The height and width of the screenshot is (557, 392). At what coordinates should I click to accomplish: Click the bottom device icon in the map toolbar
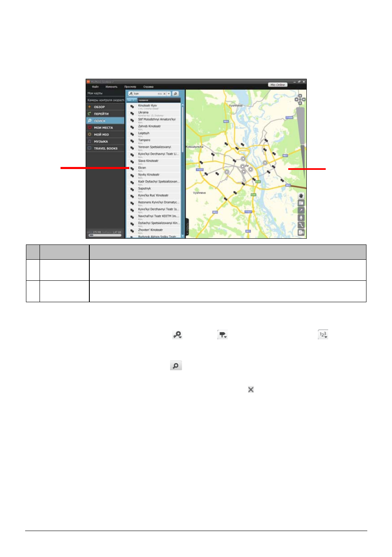click(301, 233)
